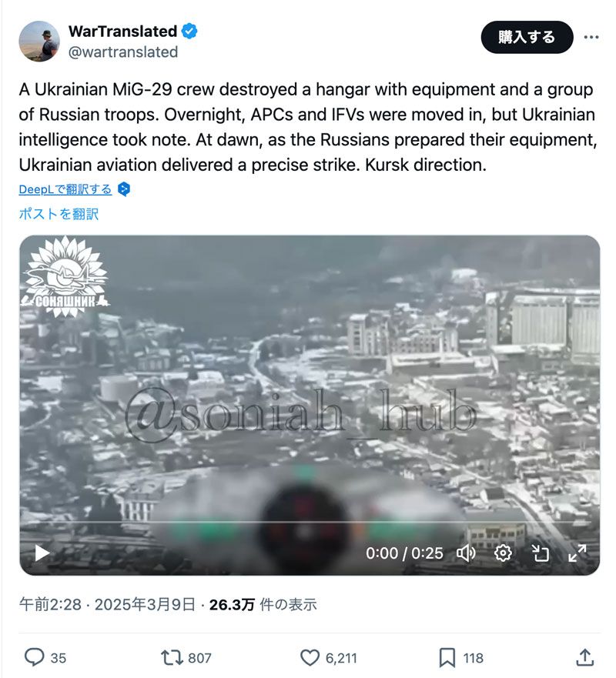The width and height of the screenshot is (616, 678).
Task: Click the video progress bar
Action: coord(310,523)
